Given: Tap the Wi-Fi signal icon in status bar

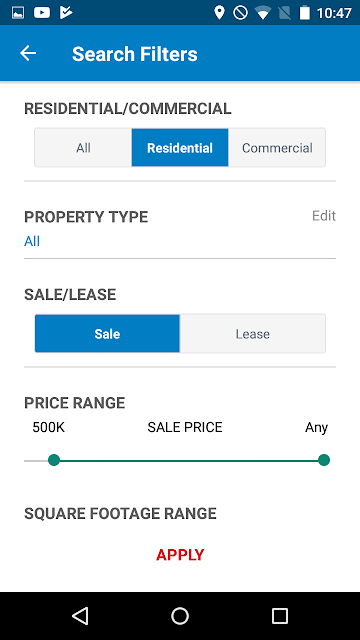Looking at the screenshot, I should tap(262, 13).
